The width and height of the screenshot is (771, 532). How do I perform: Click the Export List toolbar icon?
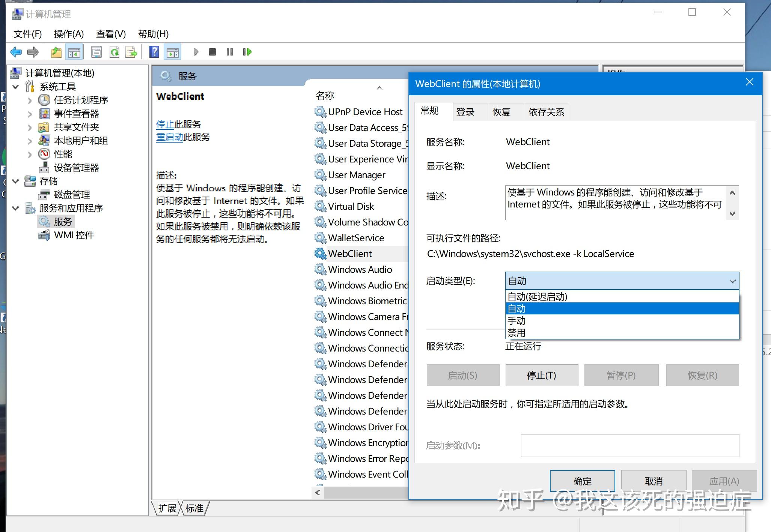click(x=131, y=52)
